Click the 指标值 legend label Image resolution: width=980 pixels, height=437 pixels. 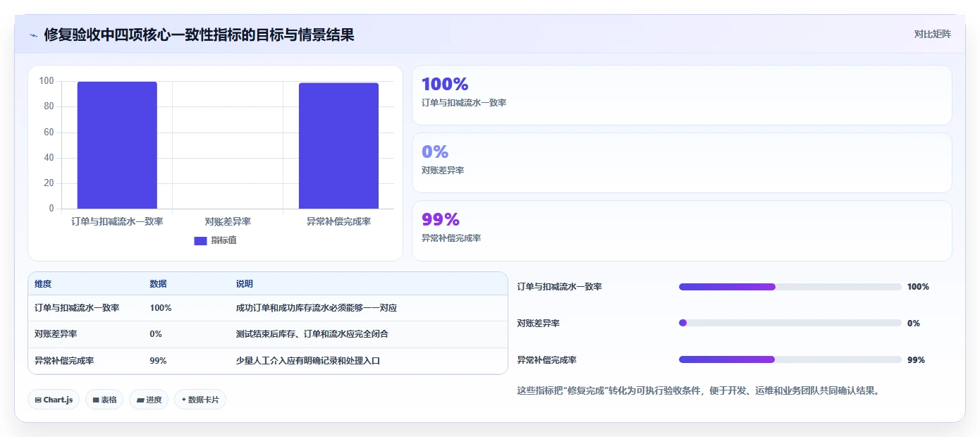coord(223,241)
